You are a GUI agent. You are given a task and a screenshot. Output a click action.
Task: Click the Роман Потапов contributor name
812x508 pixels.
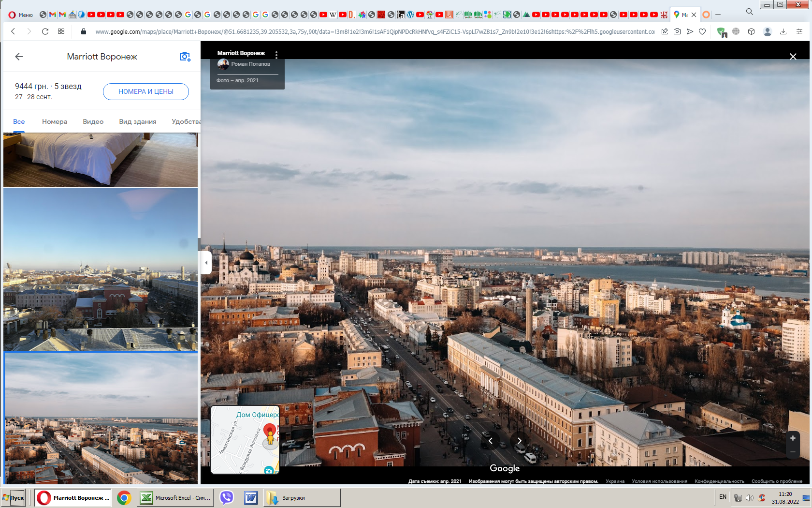pos(250,64)
